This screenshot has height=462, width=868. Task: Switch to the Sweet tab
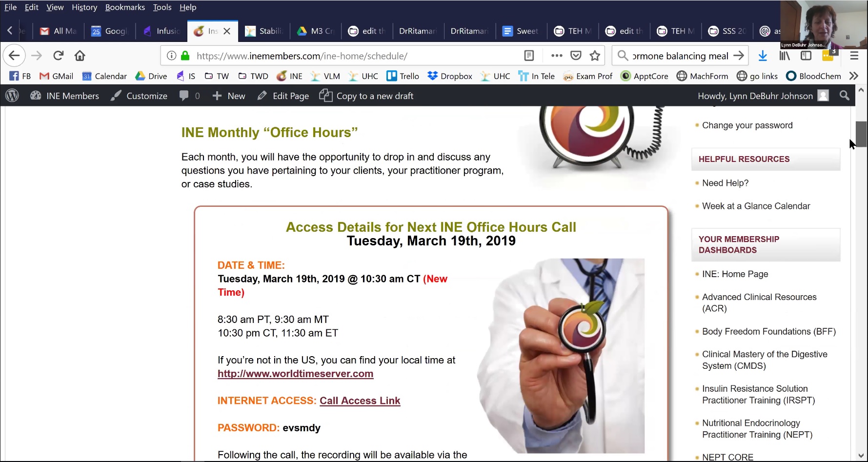[x=521, y=31]
